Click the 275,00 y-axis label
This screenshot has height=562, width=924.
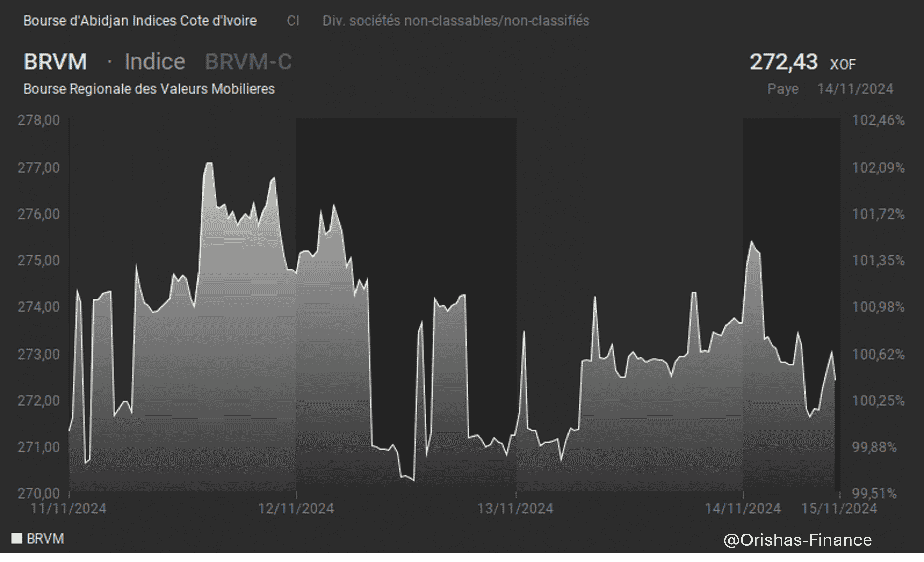(x=38, y=260)
